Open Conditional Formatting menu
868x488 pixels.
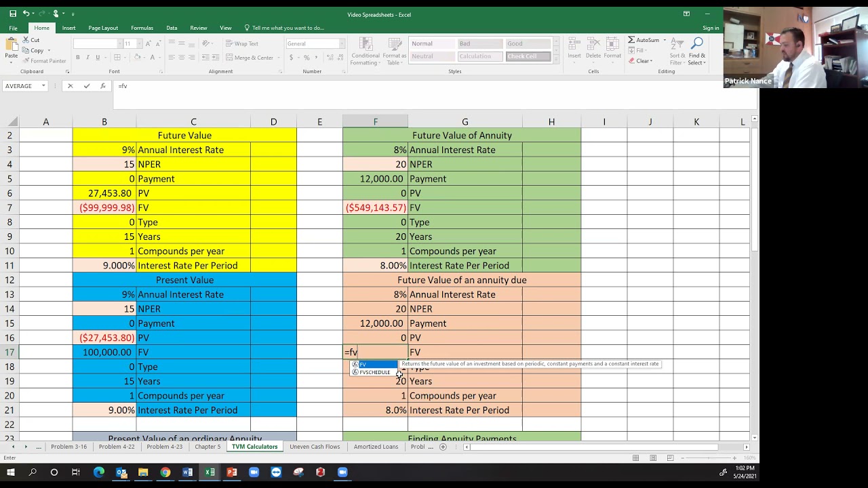[364, 51]
